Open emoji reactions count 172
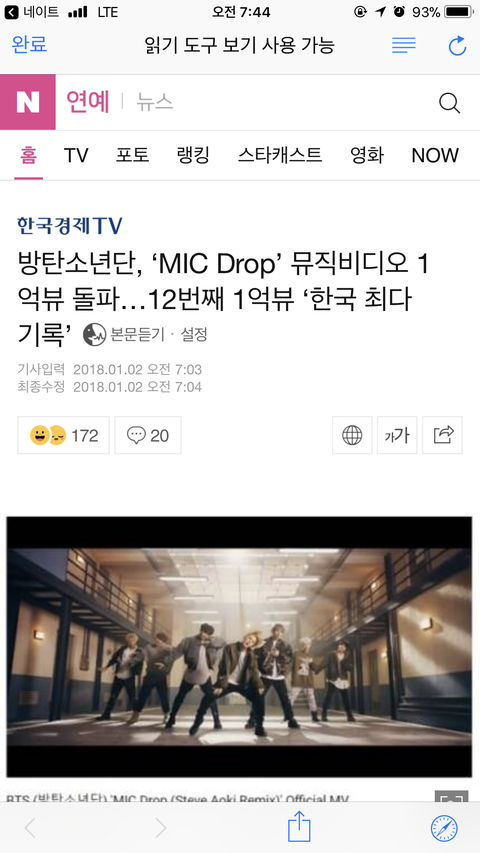Viewport: 480px width, 853px height. (x=64, y=435)
